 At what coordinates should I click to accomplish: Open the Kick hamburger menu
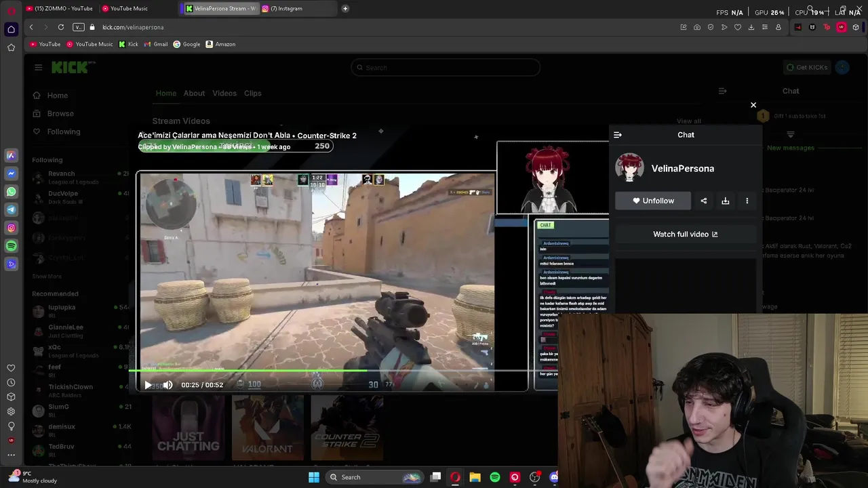tap(38, 67)
